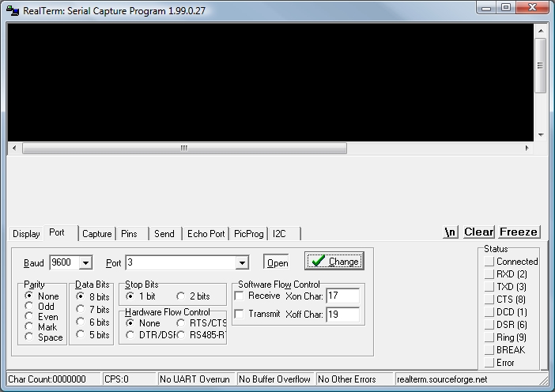Select 1 bit stop bits
The width and height of the screenshot is (555, 392).
pos(141,296)
